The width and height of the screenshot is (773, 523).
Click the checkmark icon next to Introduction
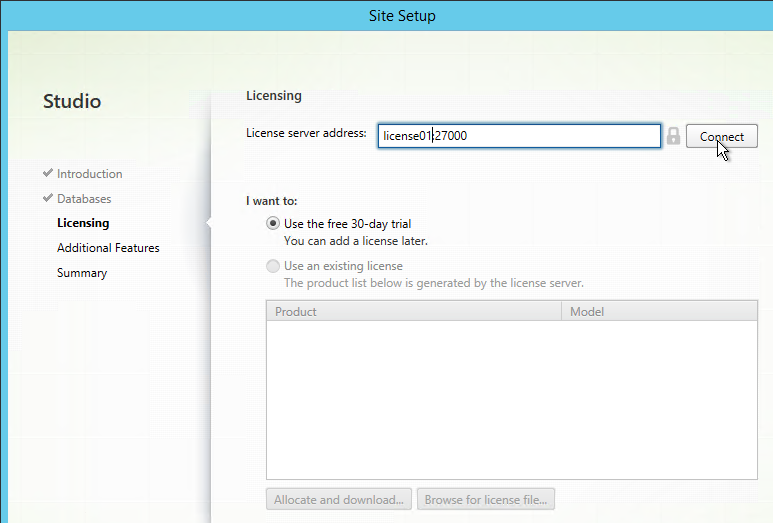click(48, 173)
